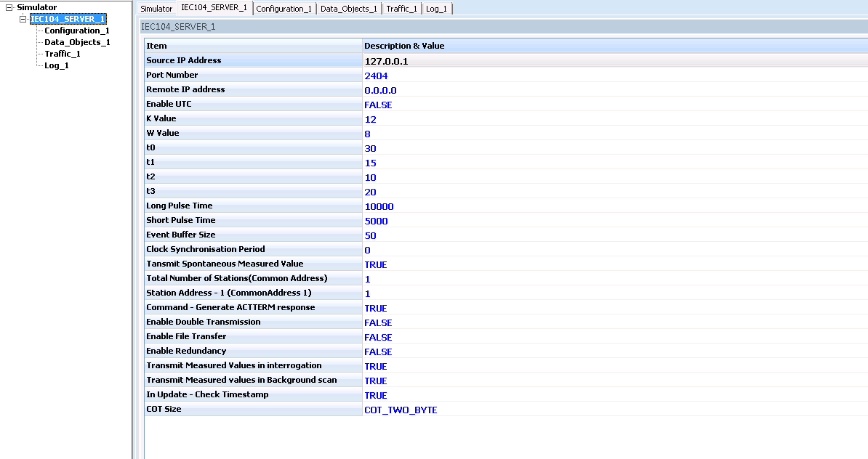This screenshot has height=459, width=868.
Task: Click the Long Pulse Time row label
Action: click(x=180, y=205)
